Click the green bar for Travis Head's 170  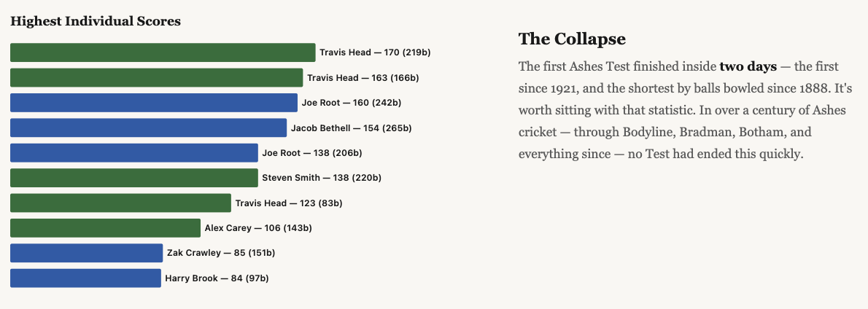pos(163,52)
